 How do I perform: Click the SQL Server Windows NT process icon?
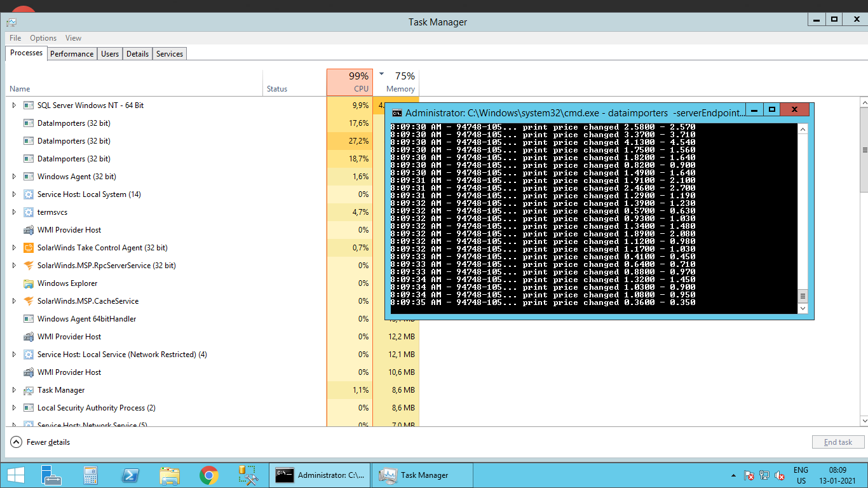[x=28, y=105]
